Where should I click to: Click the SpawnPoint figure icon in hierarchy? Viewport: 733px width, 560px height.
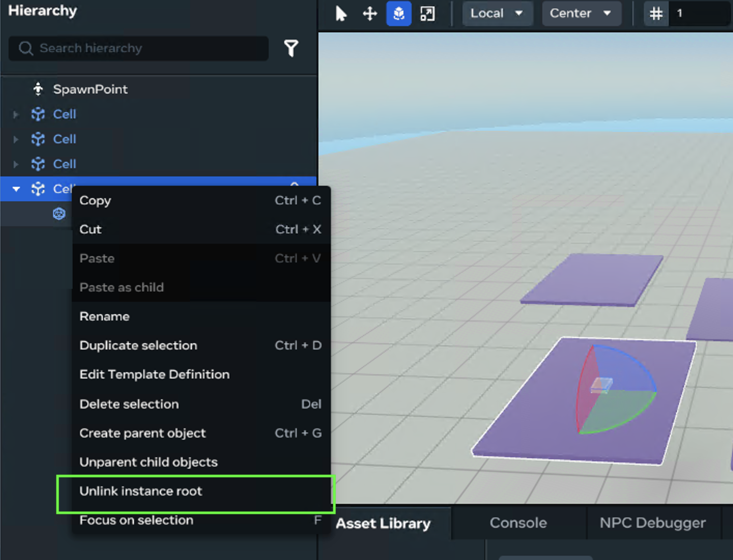38,89
